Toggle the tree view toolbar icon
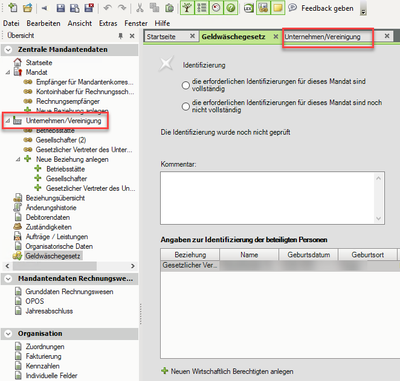Viewport: 400px width, 381px height. coord(187,7)
